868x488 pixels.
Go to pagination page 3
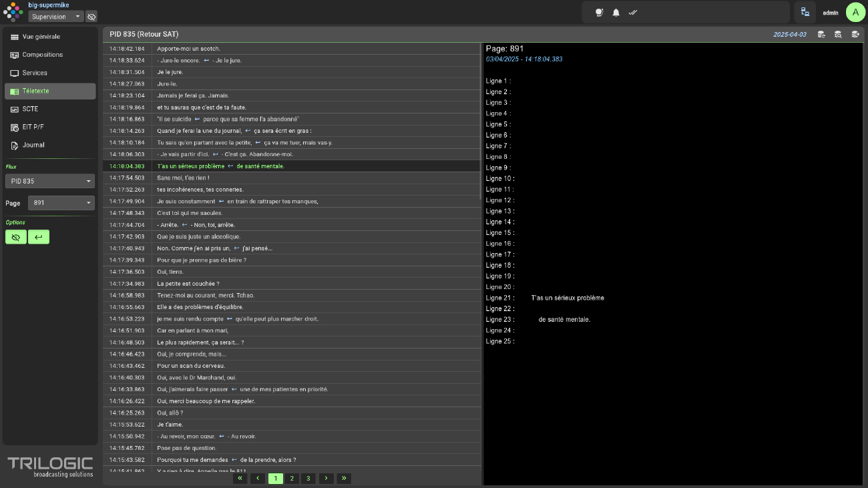pyautogui.click(x=308, y=478)
